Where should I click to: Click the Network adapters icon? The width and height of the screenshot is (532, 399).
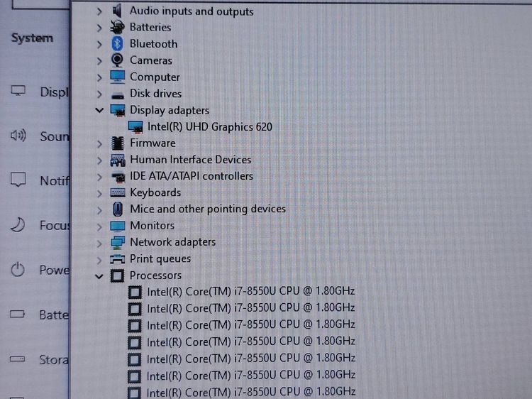(118, 242)
